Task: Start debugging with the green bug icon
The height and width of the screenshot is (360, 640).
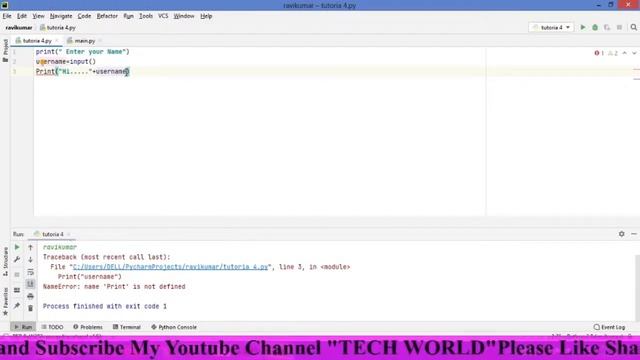Action: [x=595, y=27]
